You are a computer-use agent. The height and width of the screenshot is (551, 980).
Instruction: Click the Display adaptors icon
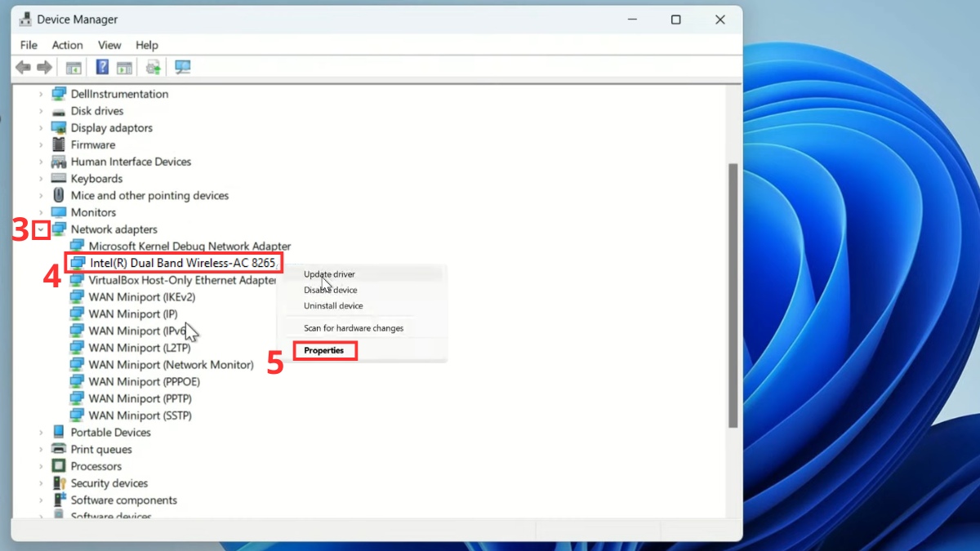[59, 128]
